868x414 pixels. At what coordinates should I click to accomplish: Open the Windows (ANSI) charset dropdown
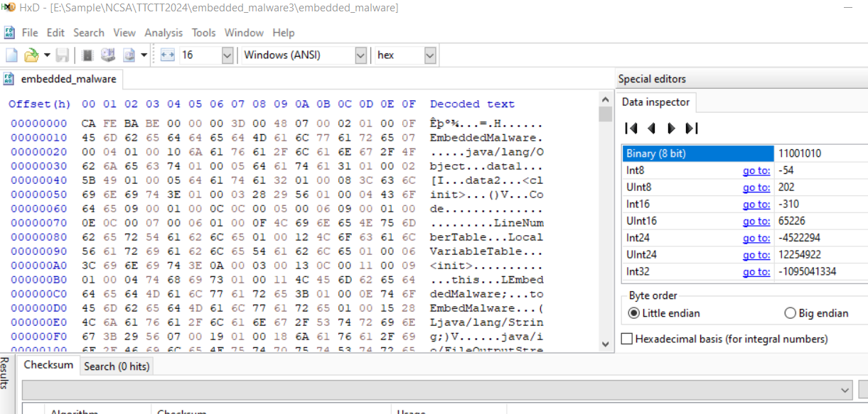point(360,55)
